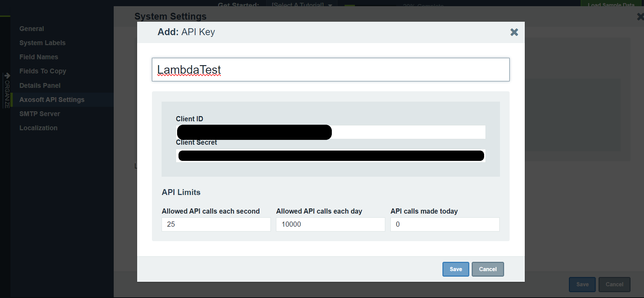Click the API key name field

(330, 70)
